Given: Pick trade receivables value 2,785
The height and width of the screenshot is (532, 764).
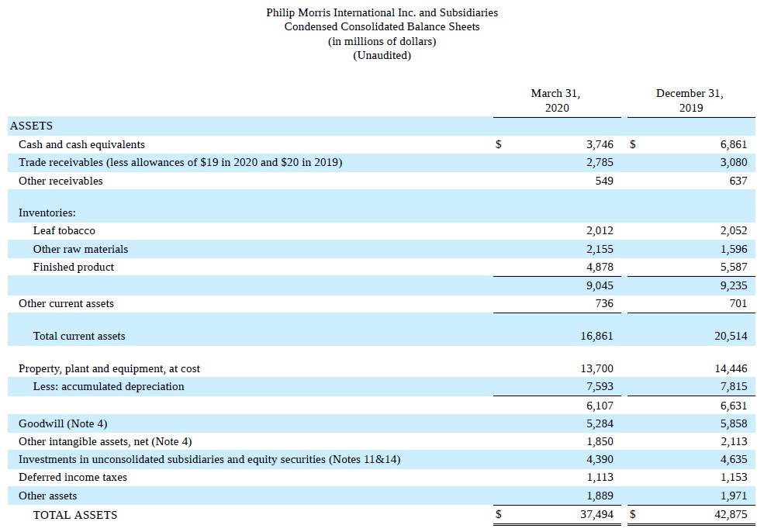Looking at the screenshot, I should tap(600, 162).
